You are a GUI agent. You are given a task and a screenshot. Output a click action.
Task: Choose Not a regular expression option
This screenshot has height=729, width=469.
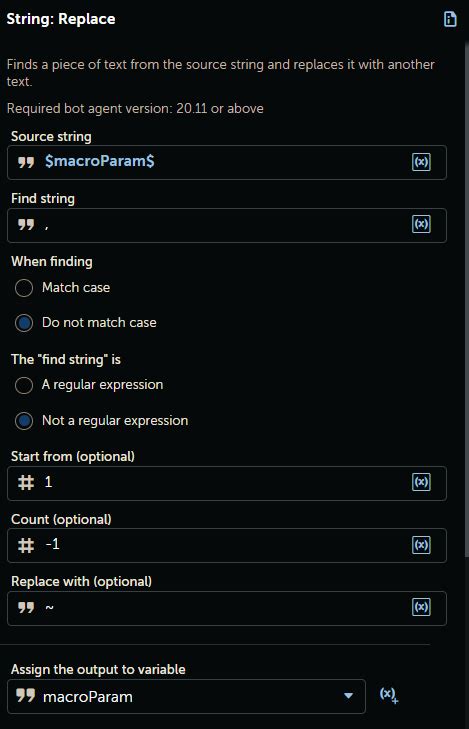point(24,421)
